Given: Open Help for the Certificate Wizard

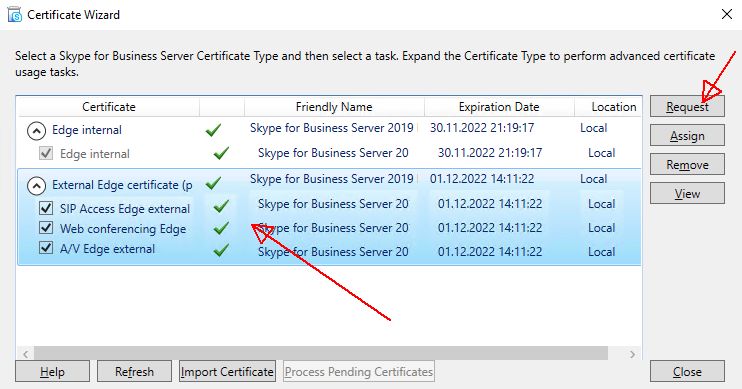Looking at the screenshot, I should (x=52, y=371).
